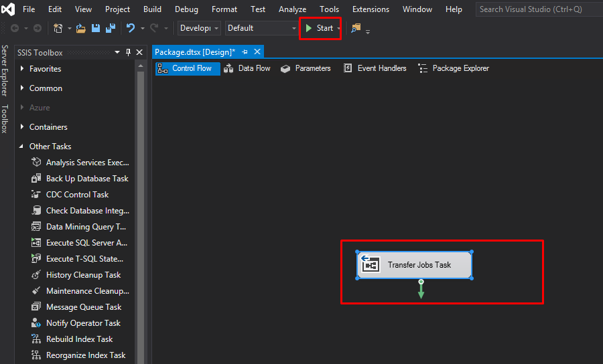Image resolution: width=603 pixels, height=364 pixels.
Task: Collapse the Other Tasks group
Action: tap(22, 147)
